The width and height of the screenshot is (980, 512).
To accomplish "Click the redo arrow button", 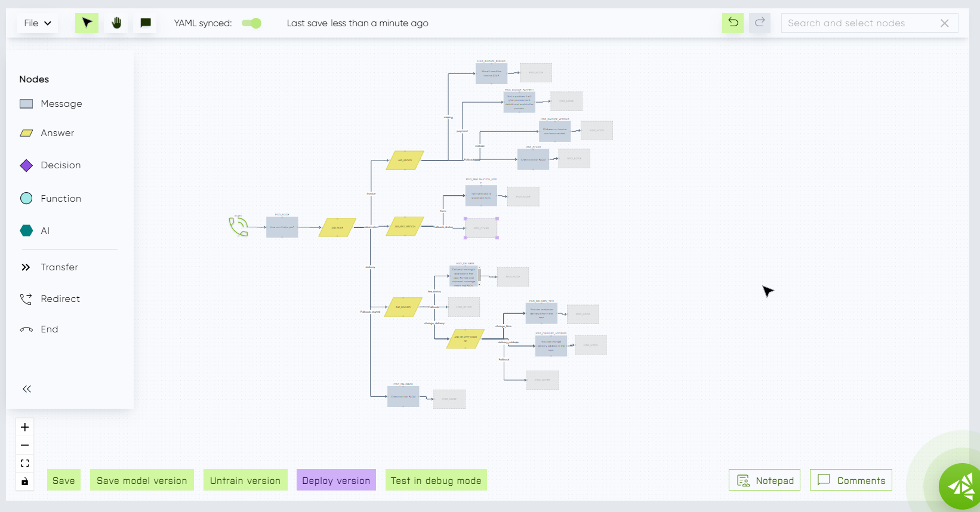I will (x=760, y=23).
